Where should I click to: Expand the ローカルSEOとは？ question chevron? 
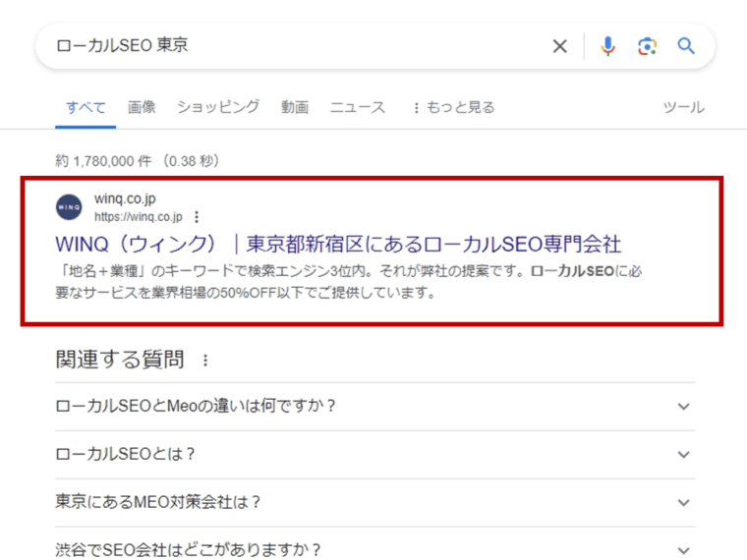click(x=684, y=454)
